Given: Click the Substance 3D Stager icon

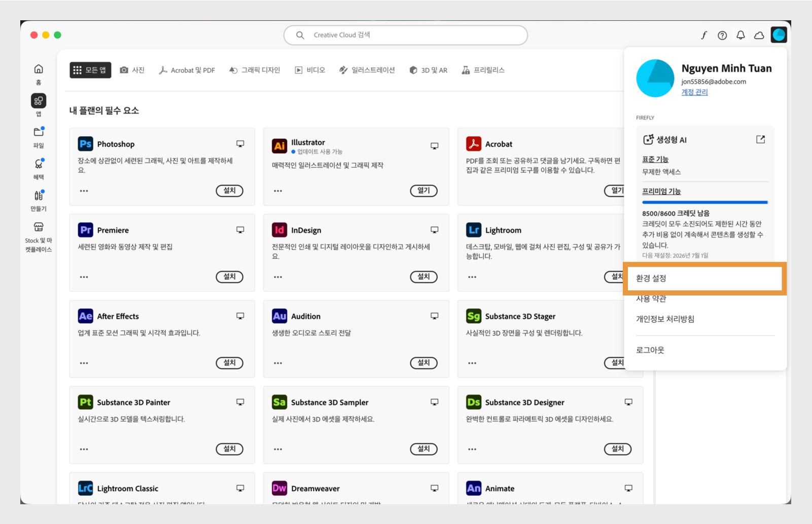Looking at the screenshot, I should click(474, 316).
